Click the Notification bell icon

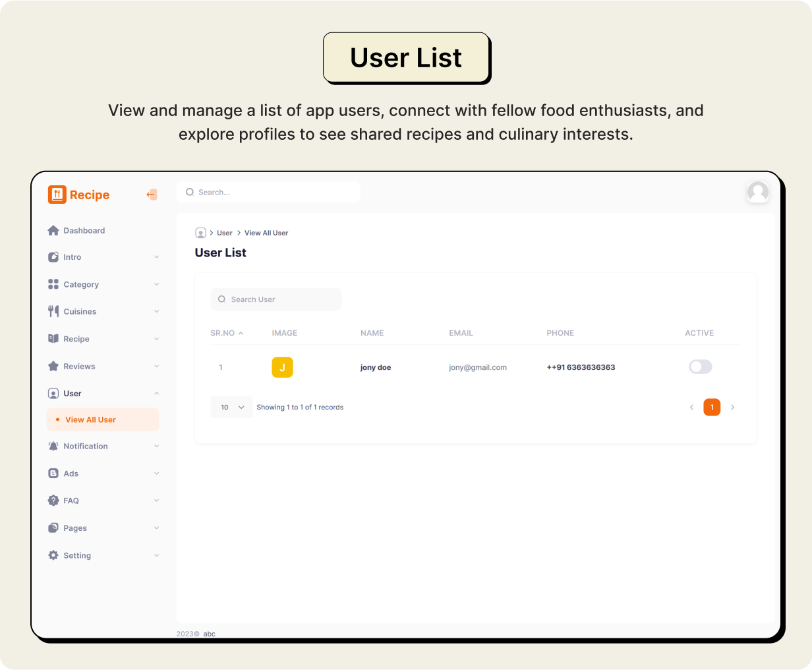(53, 446)
